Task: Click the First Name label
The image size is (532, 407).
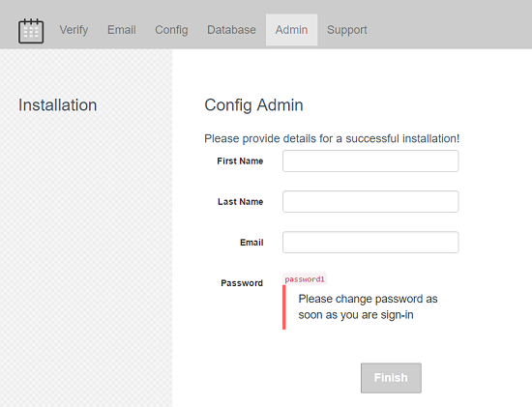Action: (240, 161)
